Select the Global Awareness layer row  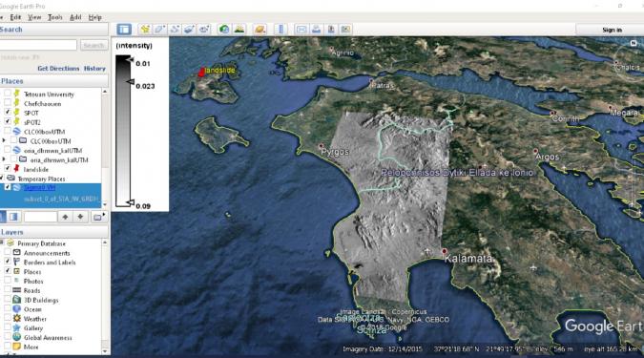pos(48,337)
